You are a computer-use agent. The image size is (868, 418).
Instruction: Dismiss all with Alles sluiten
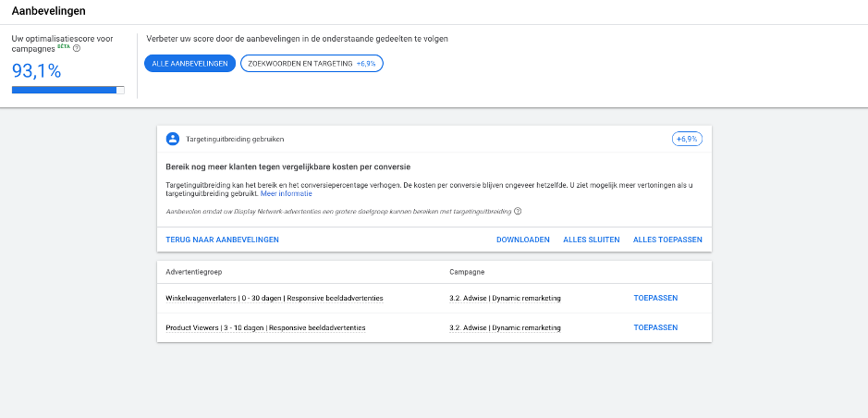point(591,240)
